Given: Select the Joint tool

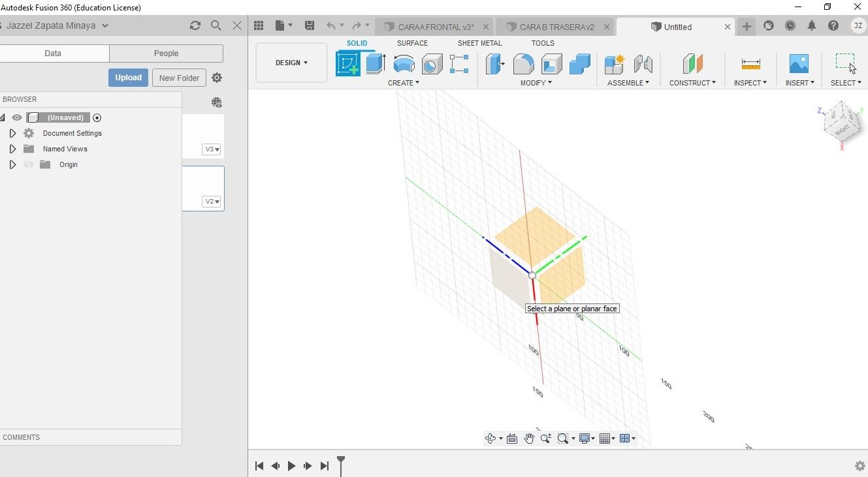Looking at the screenshot, I should 643,64.
